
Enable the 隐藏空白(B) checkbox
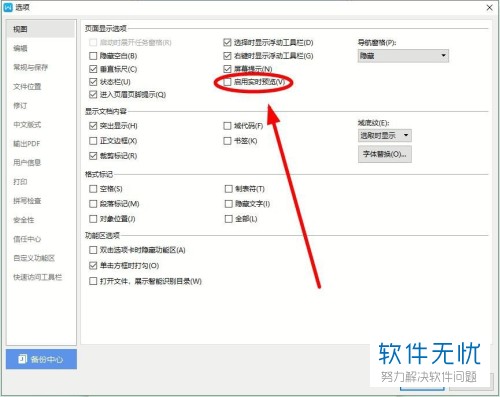point(93,56)
